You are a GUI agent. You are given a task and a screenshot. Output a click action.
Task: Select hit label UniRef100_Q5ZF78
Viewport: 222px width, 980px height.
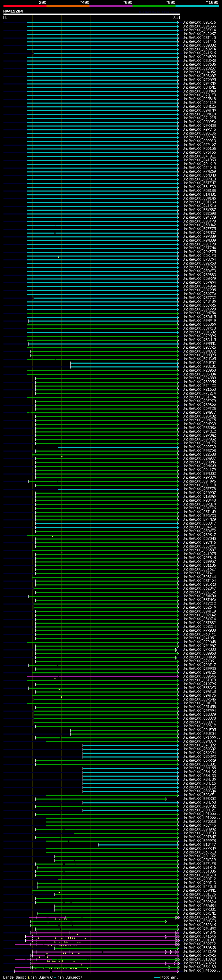(x=199, y=489)
